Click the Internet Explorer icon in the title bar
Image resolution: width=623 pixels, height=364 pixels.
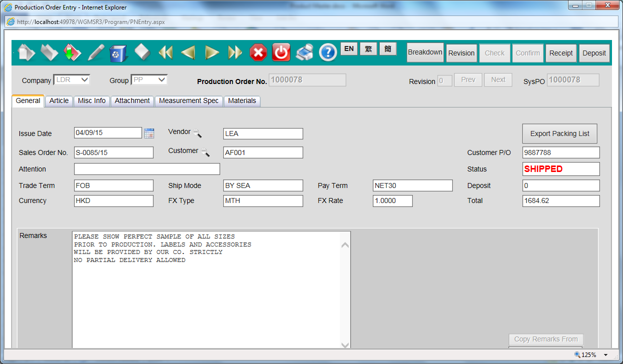tap(8, 7)
